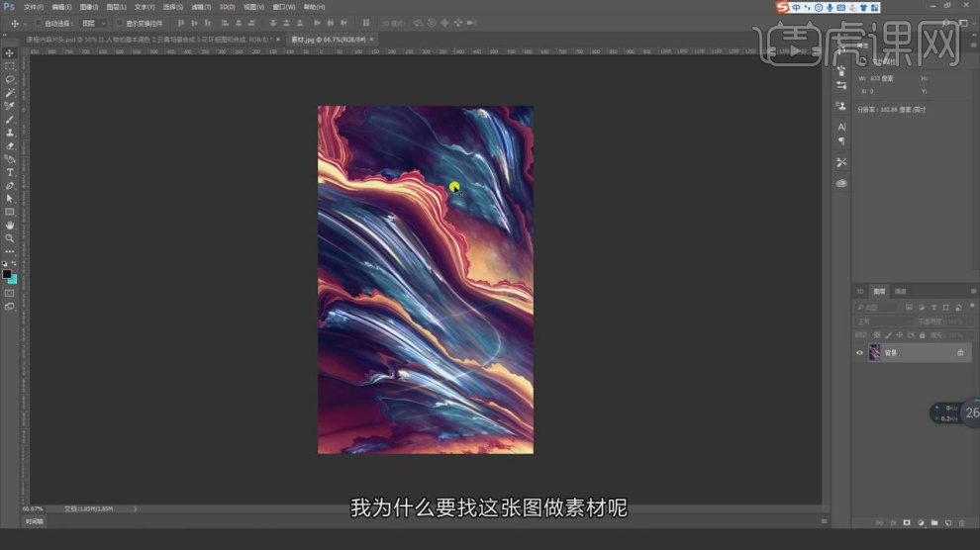
Task: Select the Rectangular Marquee tool
Action: [9, 66]
